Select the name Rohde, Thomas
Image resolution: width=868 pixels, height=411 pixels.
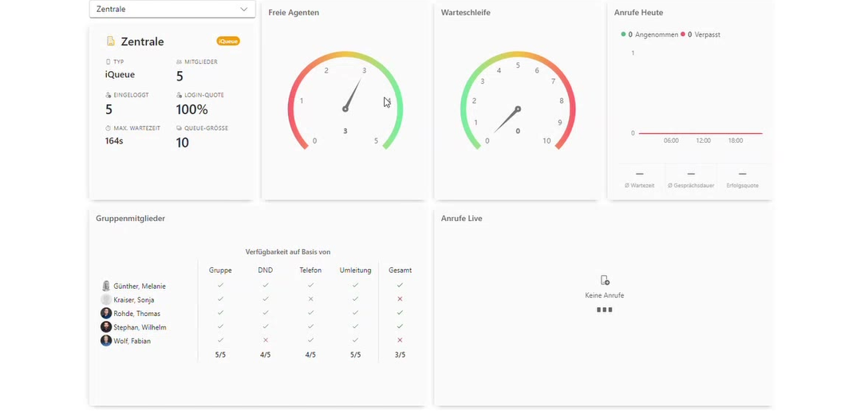click(x=136, y=314)
